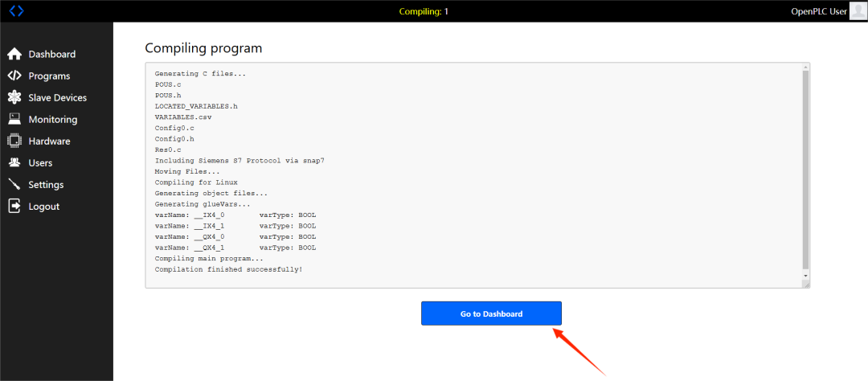Click the 'Res0.c' log line
The width and height of the screenshot is (868, 381).
click(168, 150)
